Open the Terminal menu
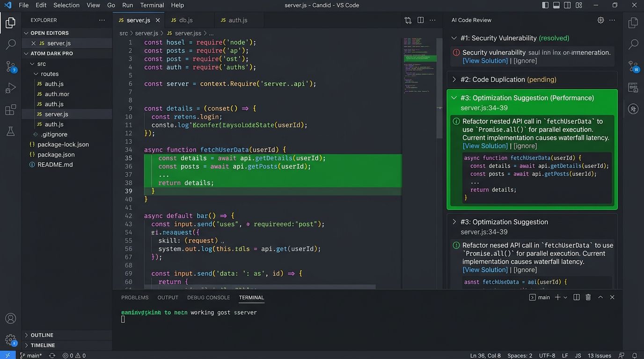Screen dimensions: 644x359 (152, 5)
